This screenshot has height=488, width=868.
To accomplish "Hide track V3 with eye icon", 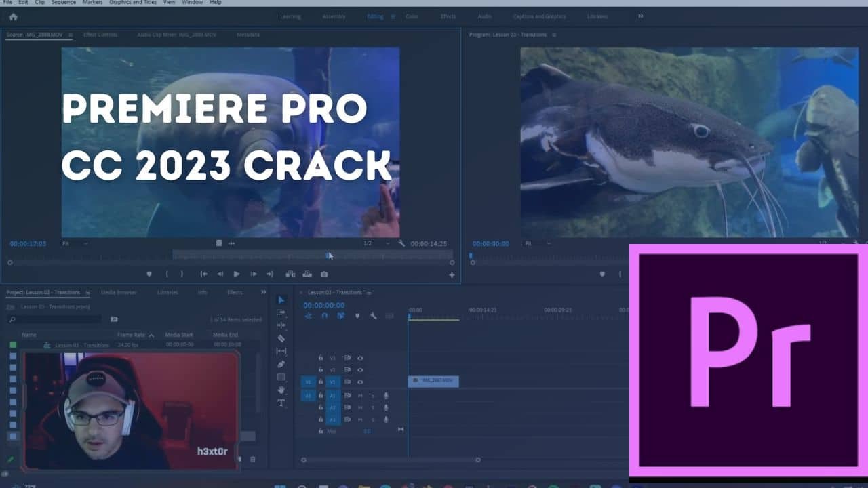I will pos(360,357).
